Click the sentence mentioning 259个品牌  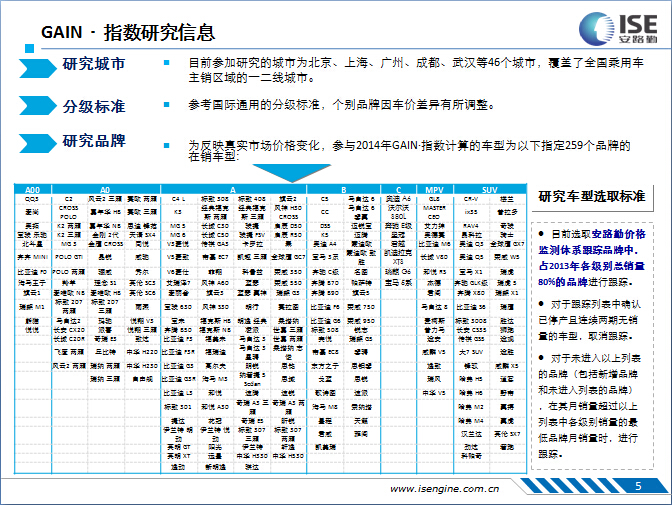click(x=409, y=150)
